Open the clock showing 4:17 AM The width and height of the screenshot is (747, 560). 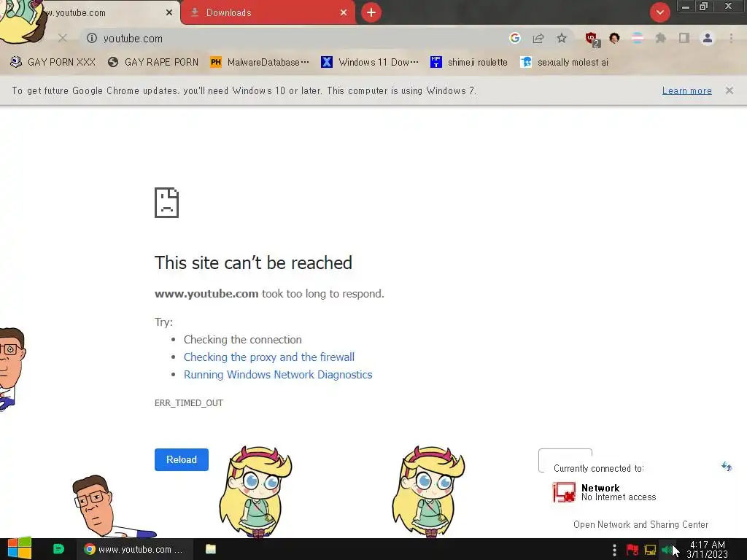(707, 550)
